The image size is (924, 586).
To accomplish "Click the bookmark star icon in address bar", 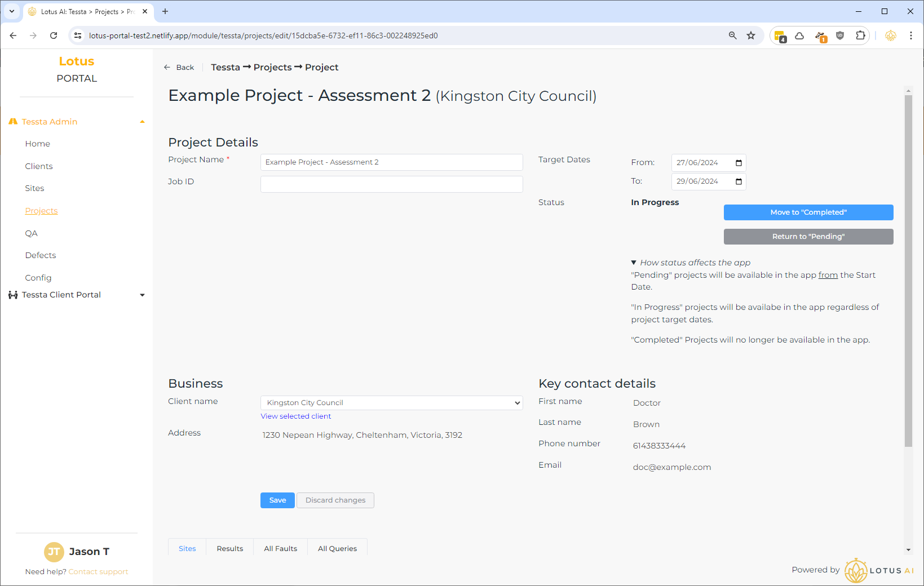I will point(751,35).
